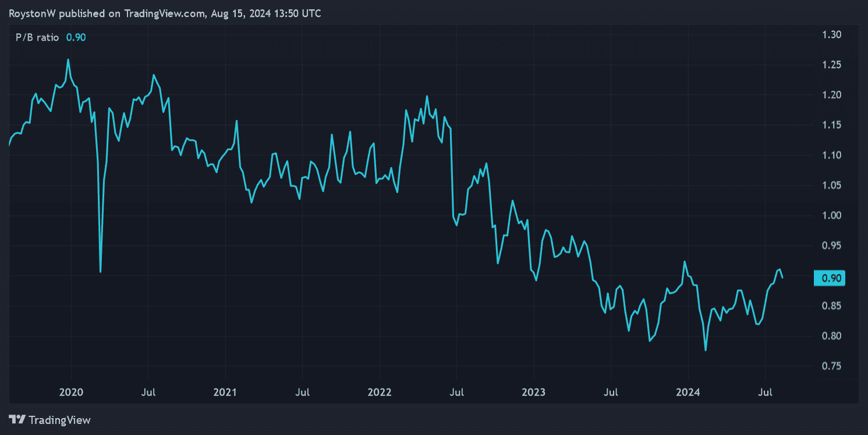Image resolution: width=868 pixels, height=435 pixels.
Task: Click the TradingView logo icon
Action: [17, 419]
